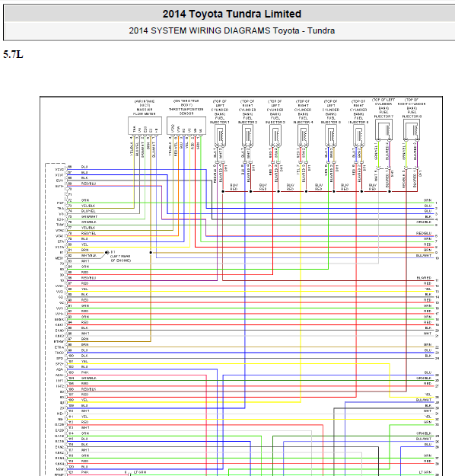Click the E1 ground point symbol
The width and height of the screenshot is (455, 476).
[107, 253]
